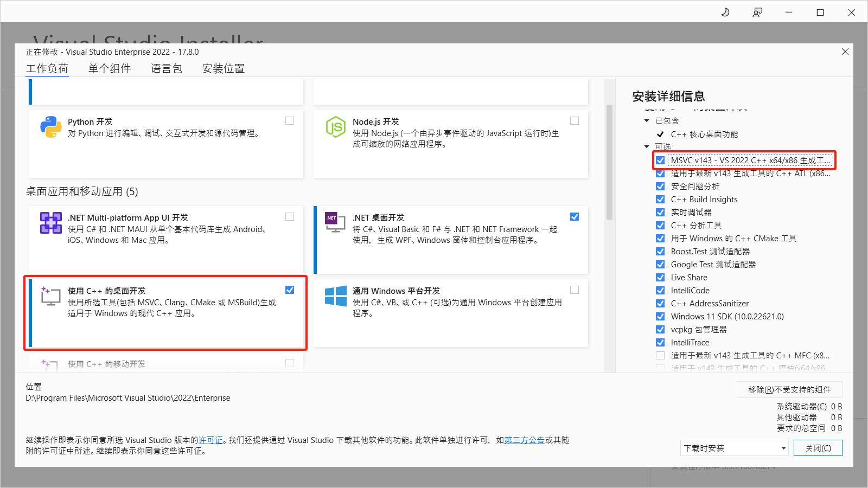Uncheck C++ 分析工具 option
The image size is (868, 488).
[x=660, y=226]
